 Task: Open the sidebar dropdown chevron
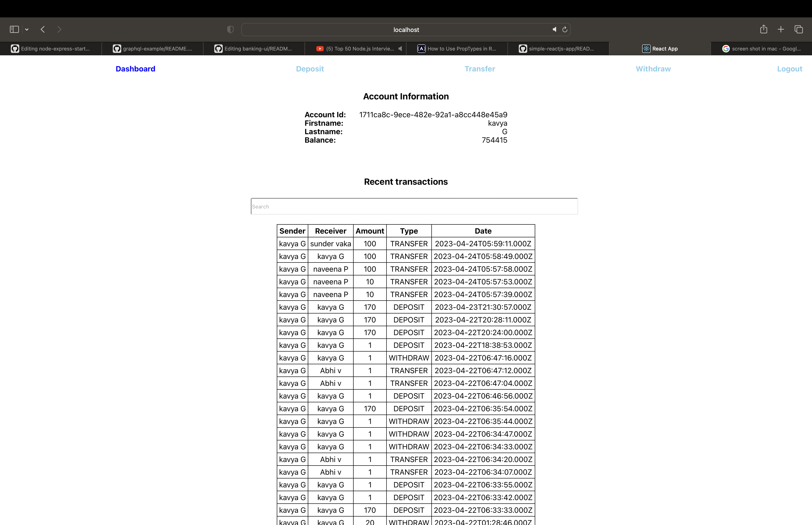coord(27,29)
